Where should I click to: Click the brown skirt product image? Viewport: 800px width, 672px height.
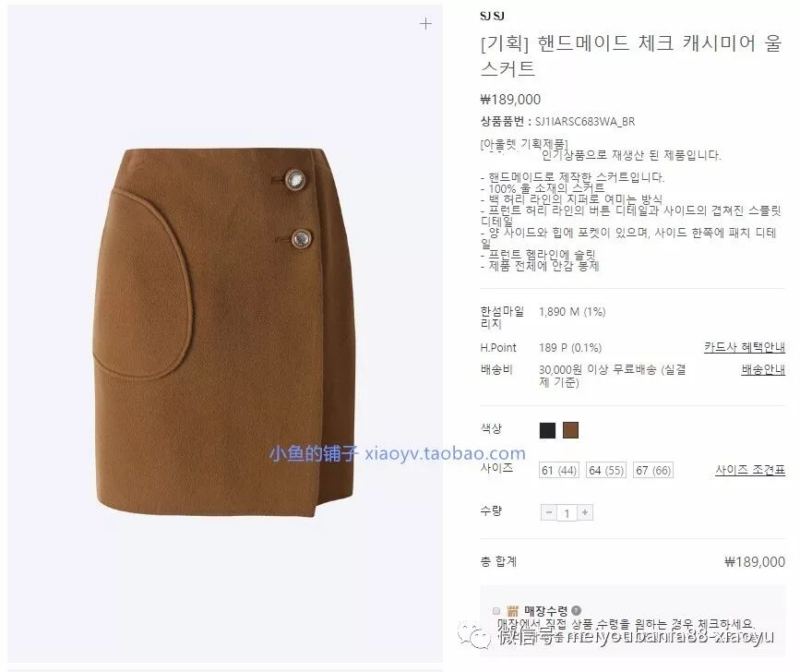tap(225, 331)
